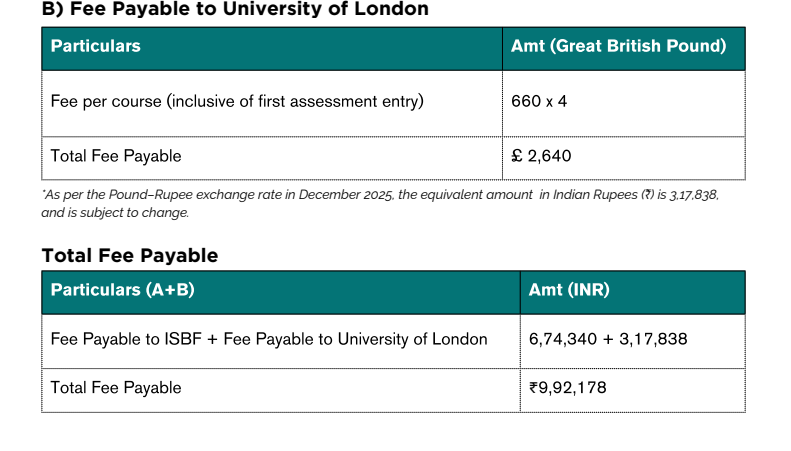
Task: Click 'and is subject to change' footnote line
Action: pyautogui.click(x=115, y=212)
